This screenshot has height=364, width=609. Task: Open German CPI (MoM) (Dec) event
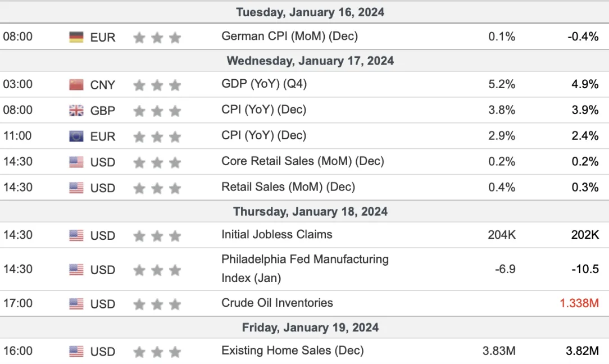[289, 37]
